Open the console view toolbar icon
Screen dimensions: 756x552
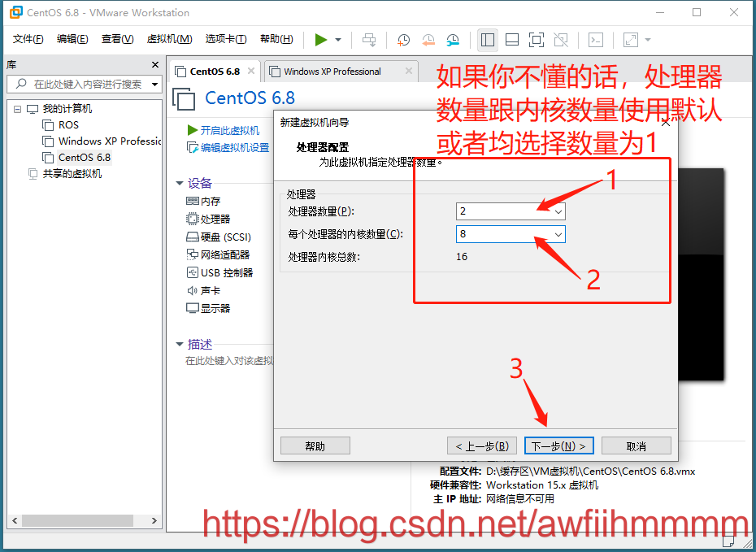[x=596, y=40]
